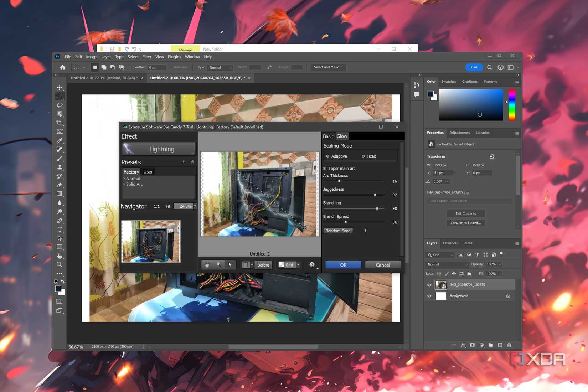Select the Zoom tool in Photoshop toolbar
588x392 pixels.
[60, 265]
